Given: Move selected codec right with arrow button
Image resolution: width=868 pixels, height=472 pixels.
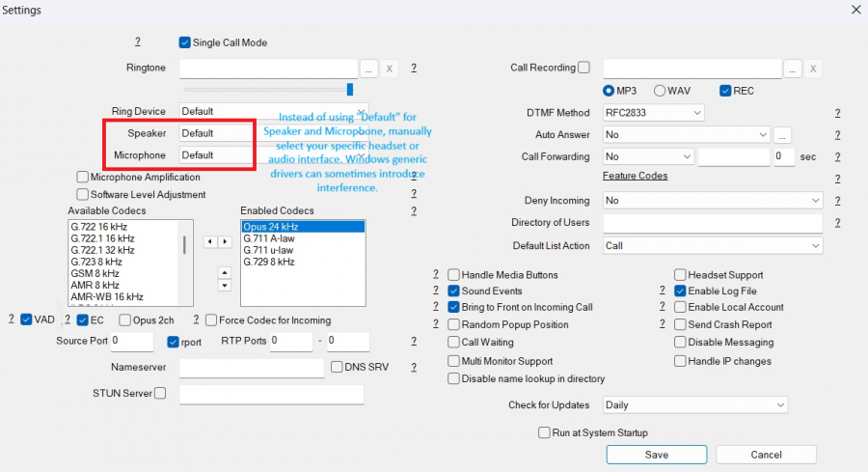Looking at the screenshot, I should pos(225,241).
